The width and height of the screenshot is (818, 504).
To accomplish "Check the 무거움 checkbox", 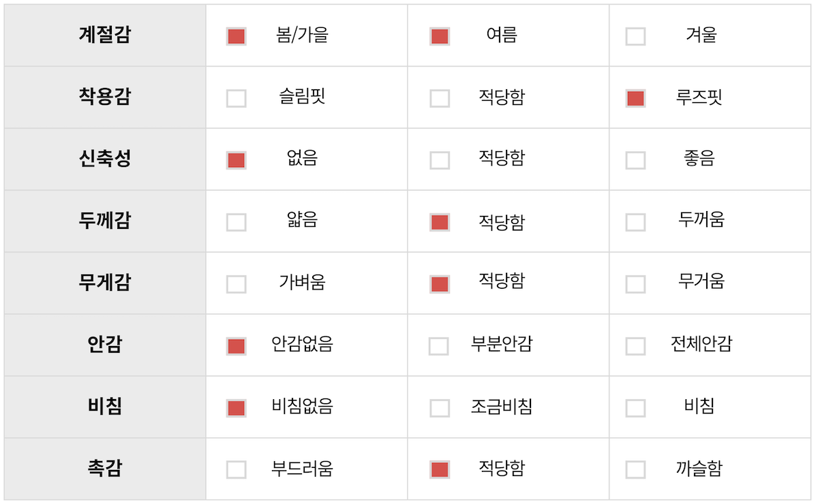I will click(635, 284).
